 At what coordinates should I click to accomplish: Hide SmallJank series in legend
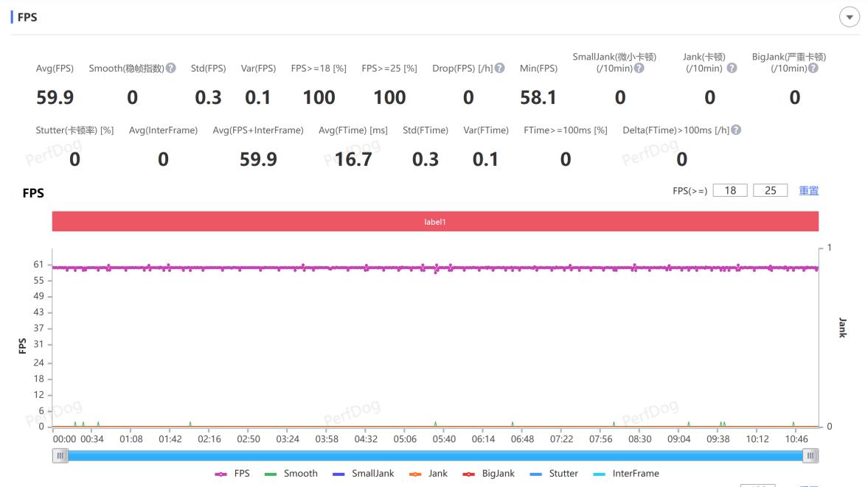click(363, 474)
